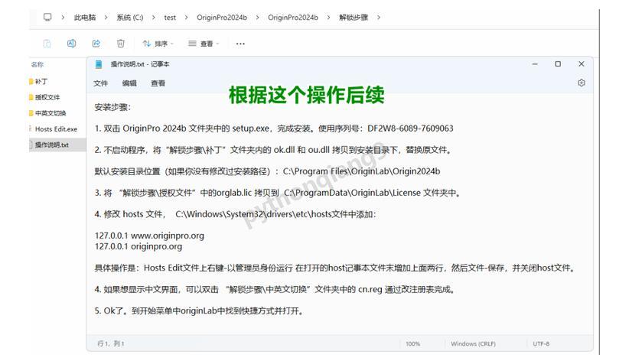Navigate to 系统 (C:) in breadcrumb

129,18
